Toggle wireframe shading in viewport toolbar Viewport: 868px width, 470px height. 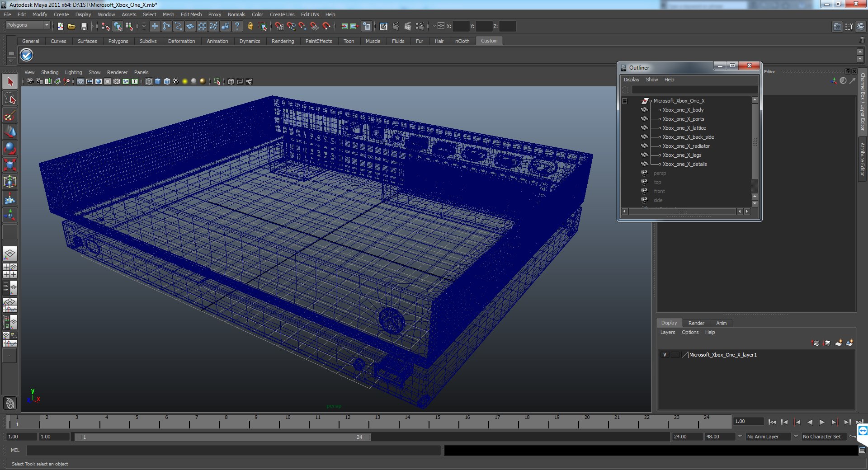[149, 81]
